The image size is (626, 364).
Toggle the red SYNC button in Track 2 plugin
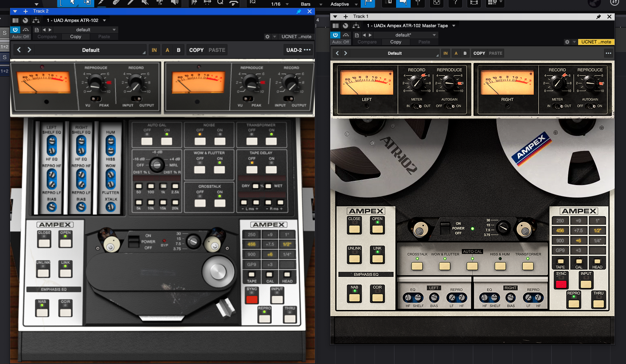[252, 300]
